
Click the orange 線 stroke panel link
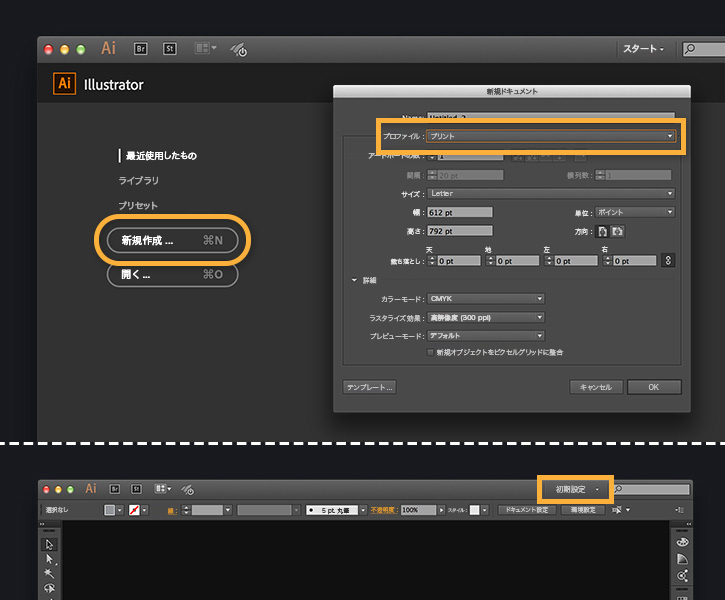pos(172,511)
